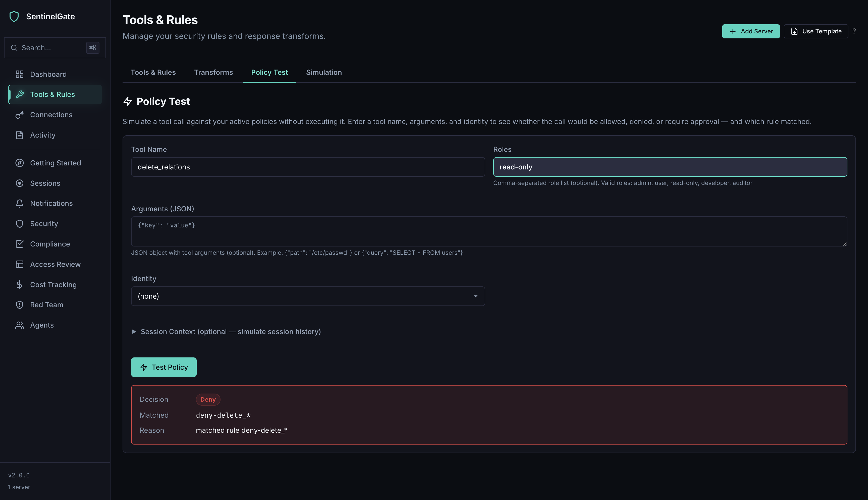This screenshot has width=868, height=500.
Task: Open the Identity dropdown
Action: (x=308, y=296)
